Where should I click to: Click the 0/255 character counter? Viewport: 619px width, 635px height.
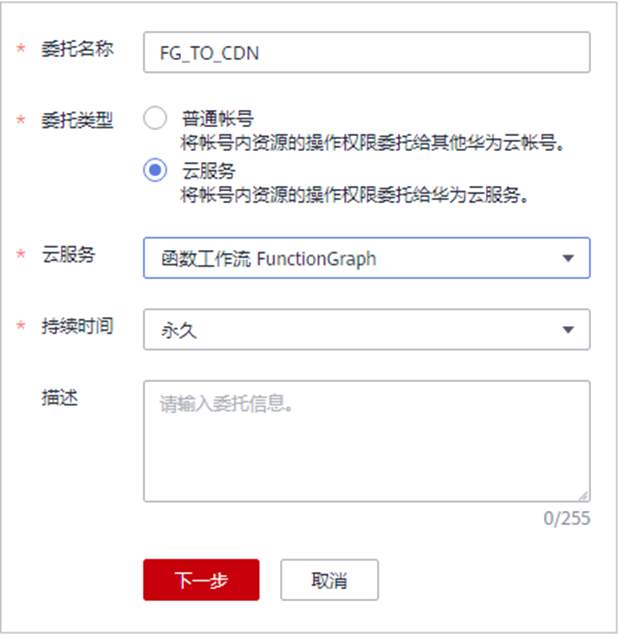[x=567, y=518]
